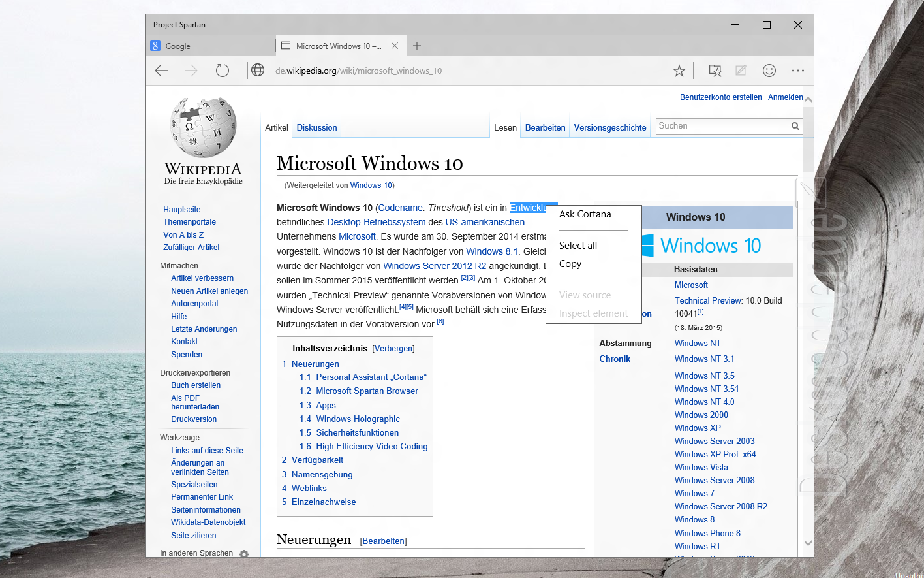
Task: Collapse contents with Verbergen toggle
Action: tap(393, 349)
